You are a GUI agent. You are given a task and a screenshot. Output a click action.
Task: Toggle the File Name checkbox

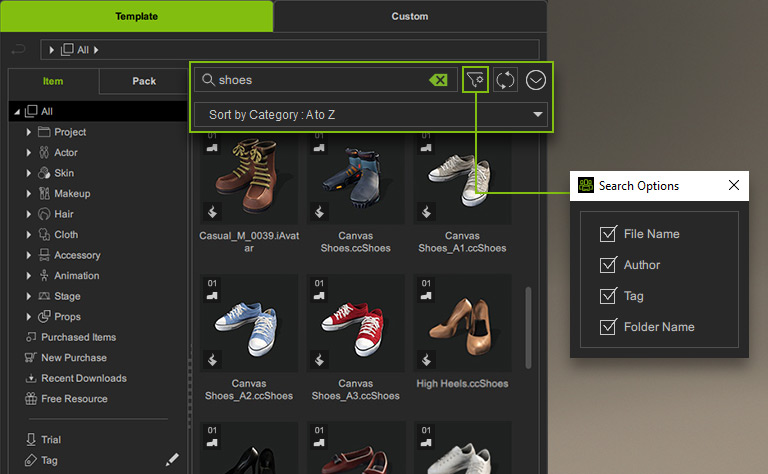[x=608, y=234]
